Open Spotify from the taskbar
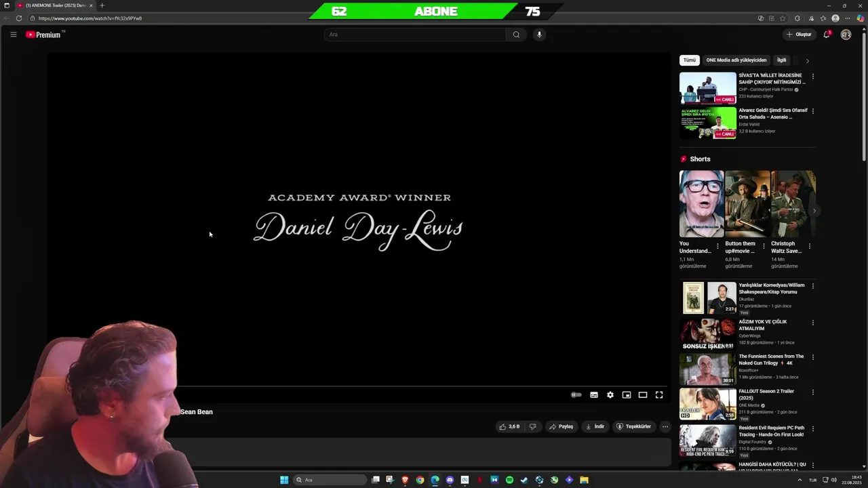This screenshot has height=488, width=868. point(509,480)
